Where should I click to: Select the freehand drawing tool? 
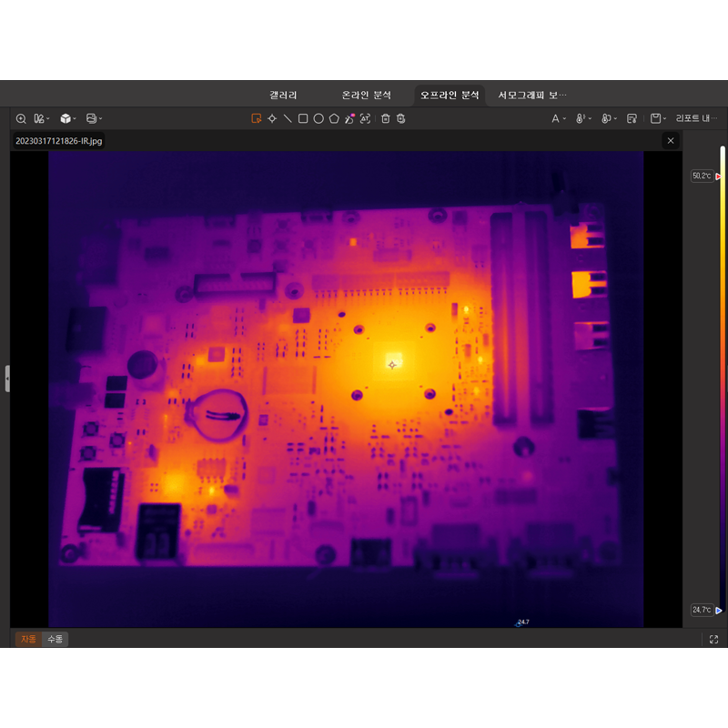pos(350,118)
